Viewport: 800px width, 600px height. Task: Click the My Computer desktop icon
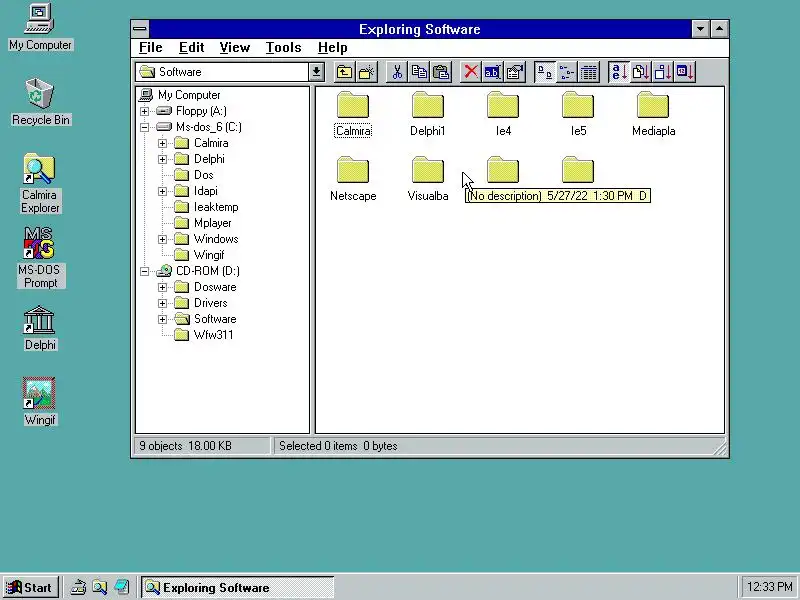coord(40,27)
